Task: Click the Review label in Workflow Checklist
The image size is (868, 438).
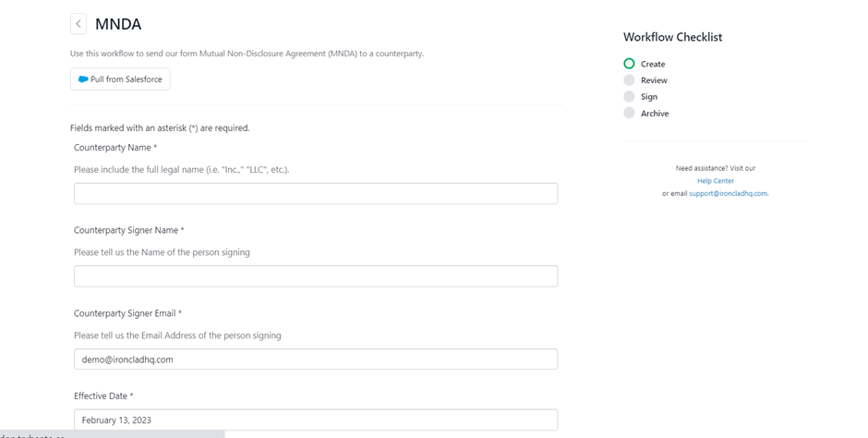Action: click(x=654, y=80)
